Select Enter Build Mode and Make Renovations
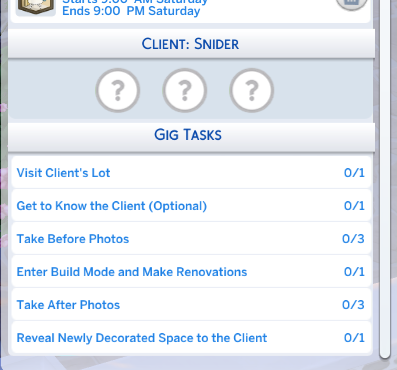397x370 pixels. click(191, 272)
